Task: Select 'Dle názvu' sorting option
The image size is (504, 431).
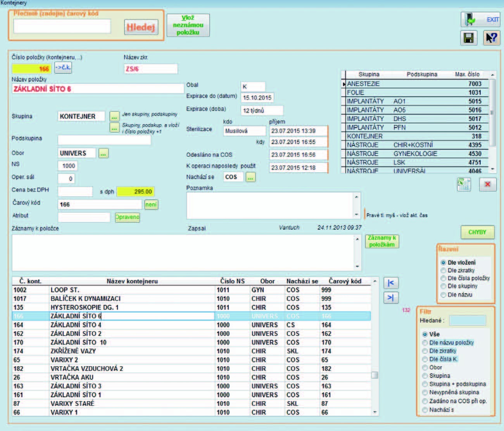Action: coord(444,295)
